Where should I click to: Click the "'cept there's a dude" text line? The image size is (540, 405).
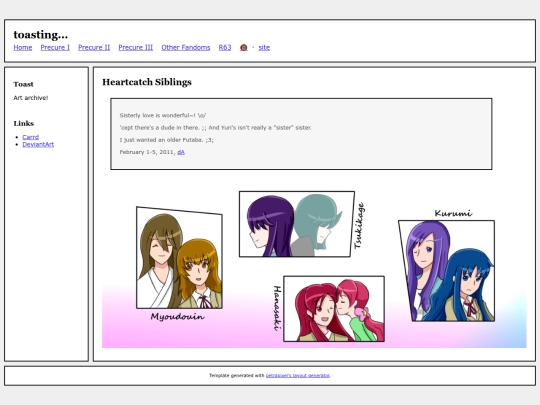tap(216, 127)
